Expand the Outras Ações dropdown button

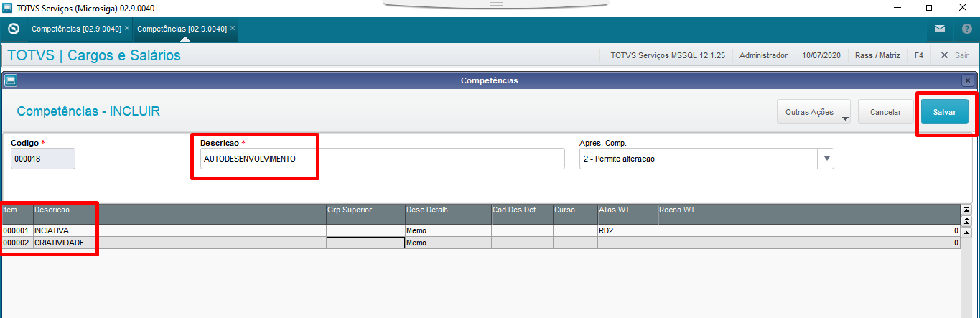click(x=813, y=112)
